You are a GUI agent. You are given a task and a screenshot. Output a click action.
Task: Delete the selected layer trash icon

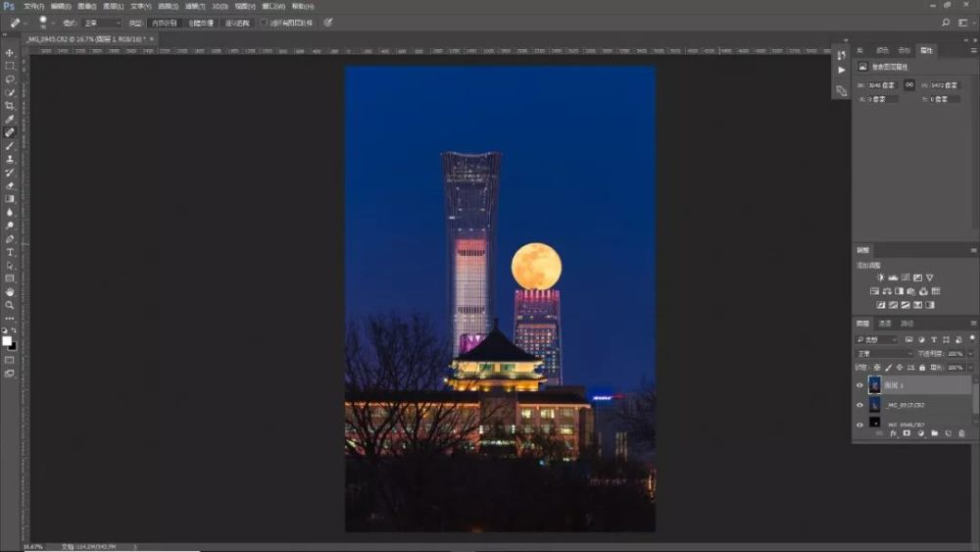click(962, 433)
